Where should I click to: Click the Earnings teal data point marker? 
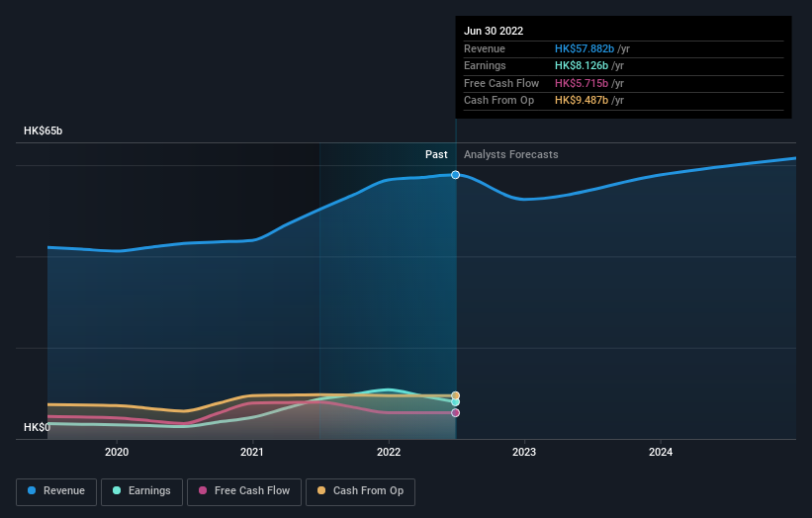pyautogui.click(x=455, y=402)
